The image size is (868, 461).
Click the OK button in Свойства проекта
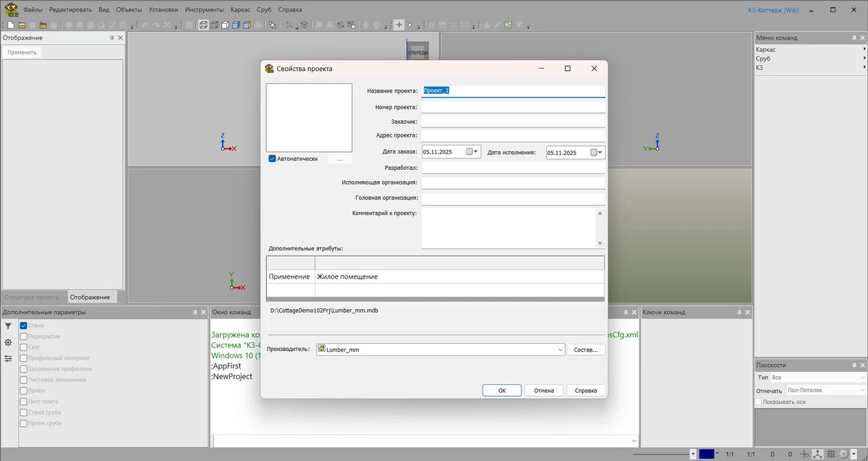[x=501, y=390]
